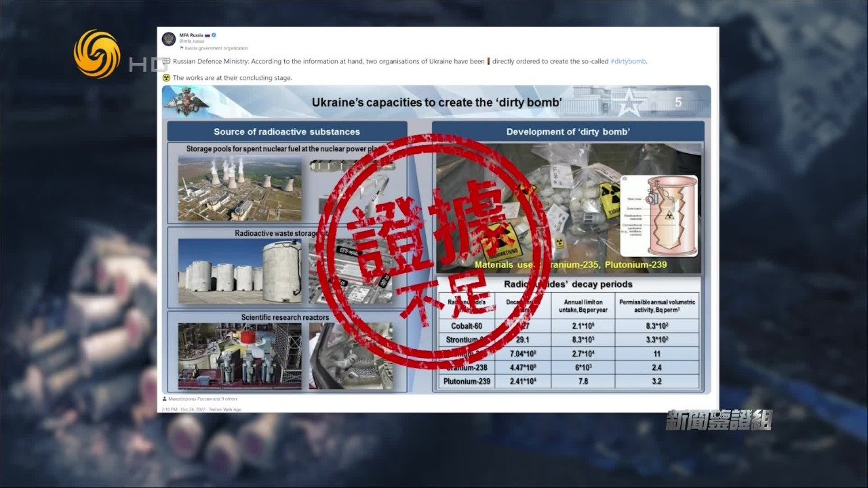Click 'Permissible annual volumetric activity' column header
Image resolution: width=868 pixels, height=488 pixels.
click(x=657, y=306)
